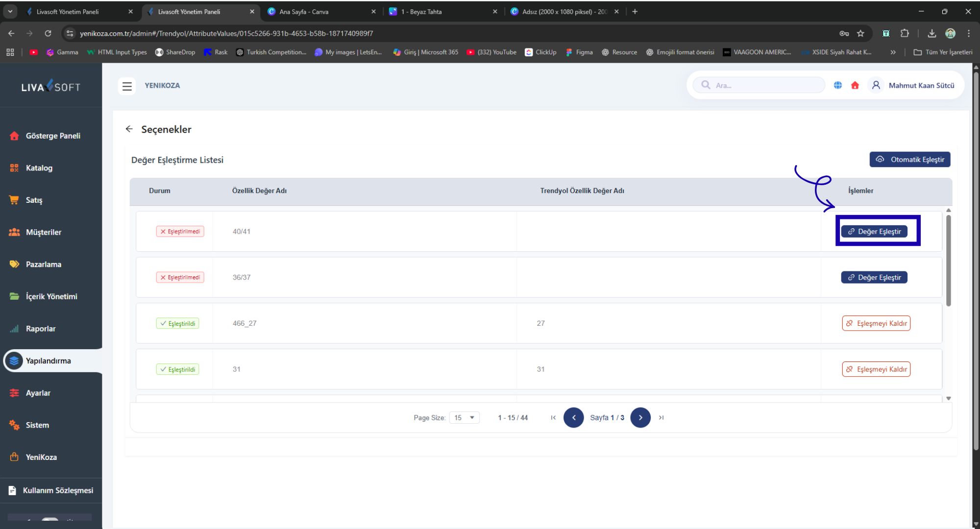This screenshot has height=529, width=980.
Task: Click Eşleşmeyi Kaldır for row 466_27
Action: click(x=876, y=323)
